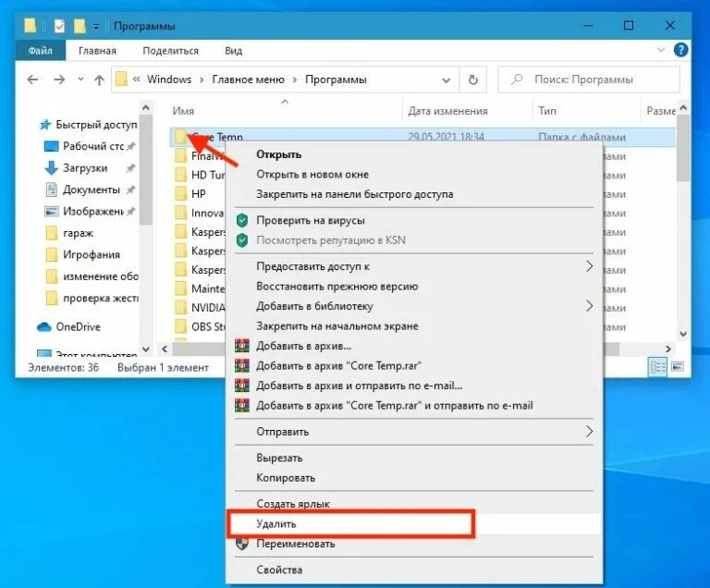The image size is (710, 588).
Task: Go up one folder level arrow
Action: [99, 80]
